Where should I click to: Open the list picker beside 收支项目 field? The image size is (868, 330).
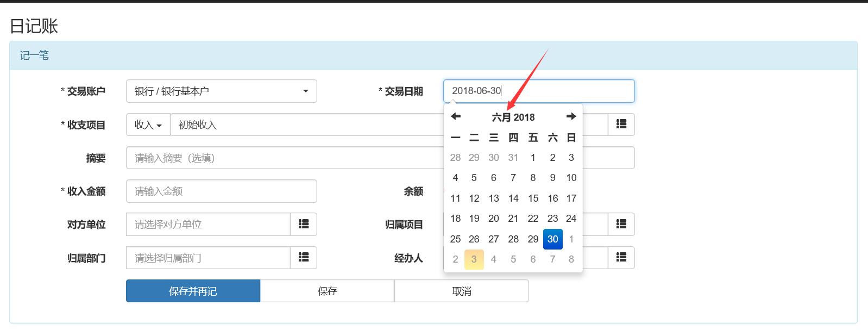coord(621,124)
